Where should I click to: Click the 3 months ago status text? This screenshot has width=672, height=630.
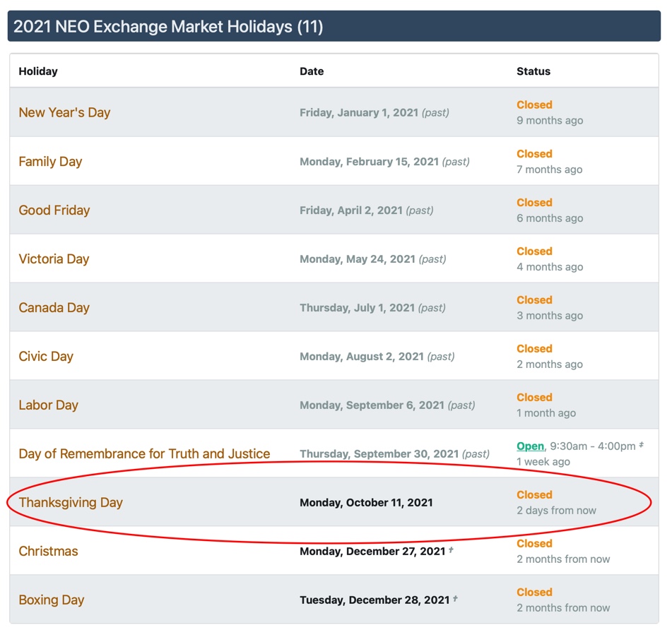tap(550, 316)
